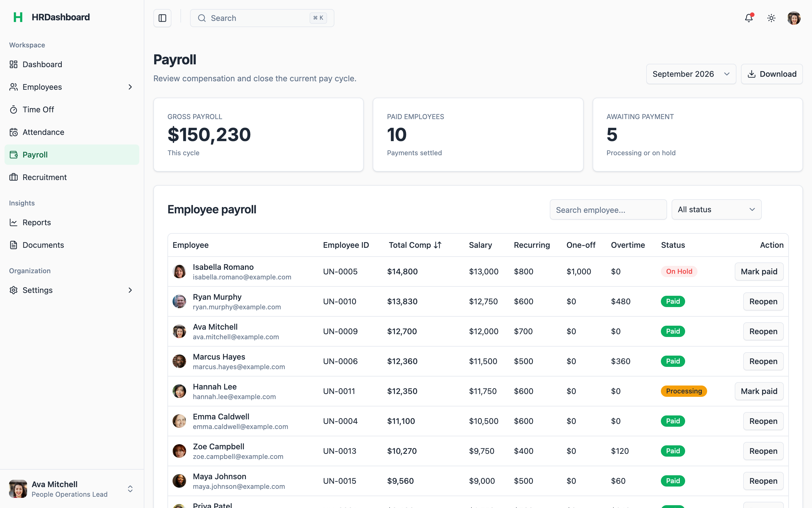Image resolution: width=812 pixels, height=508 pixels.
Task: Click the Reports chart icon
Action: 14,222
